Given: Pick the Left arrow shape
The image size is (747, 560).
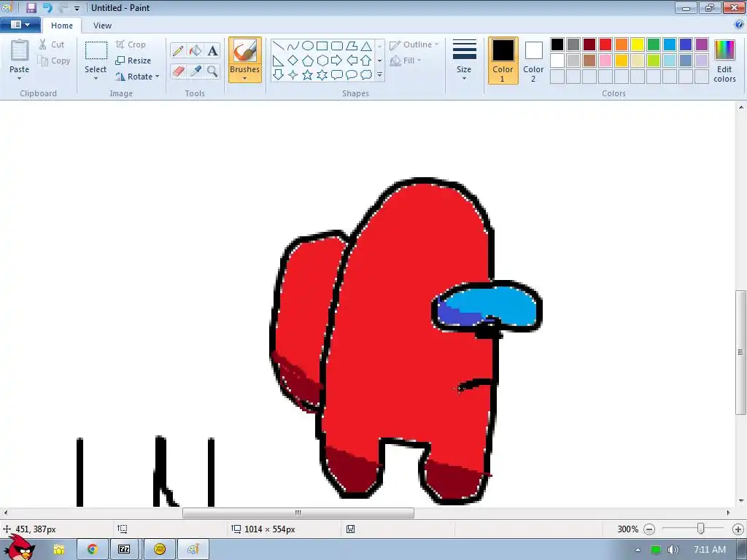Looking at the screenshot, I should tap(352, 61).
